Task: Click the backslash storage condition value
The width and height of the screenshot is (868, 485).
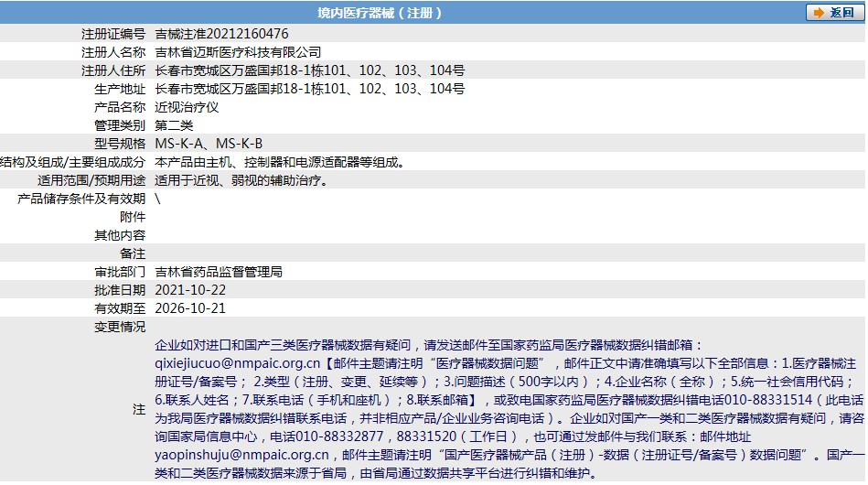Action: coord(157,199)
